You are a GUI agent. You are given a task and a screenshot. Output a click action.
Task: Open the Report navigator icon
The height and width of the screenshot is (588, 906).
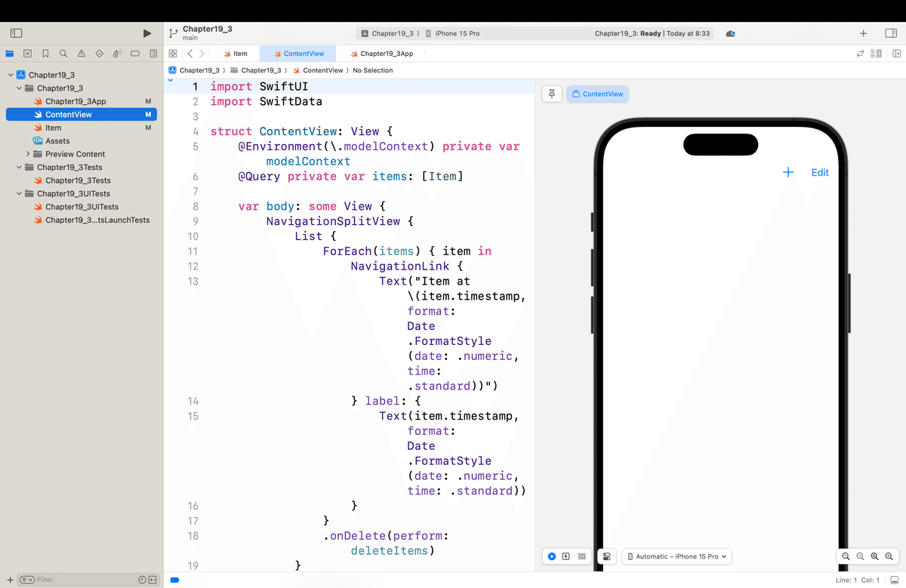pos(153,54)
